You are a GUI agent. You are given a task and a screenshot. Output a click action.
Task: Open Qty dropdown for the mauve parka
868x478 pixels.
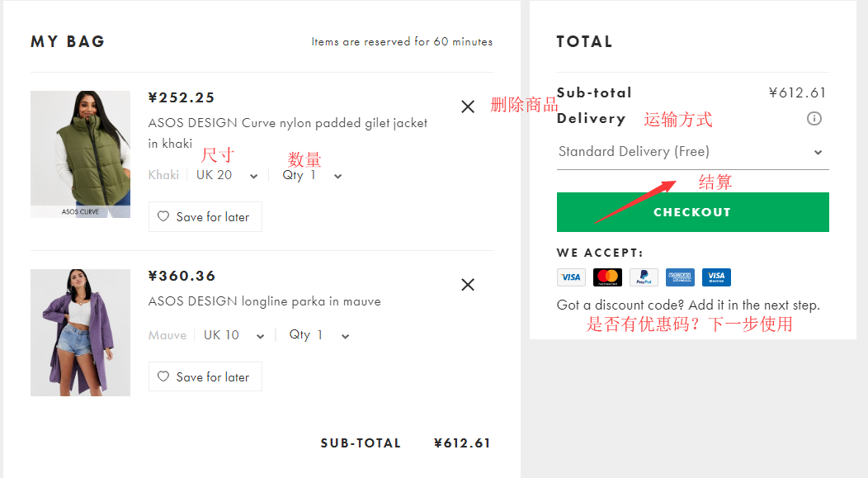coord(318,335)
